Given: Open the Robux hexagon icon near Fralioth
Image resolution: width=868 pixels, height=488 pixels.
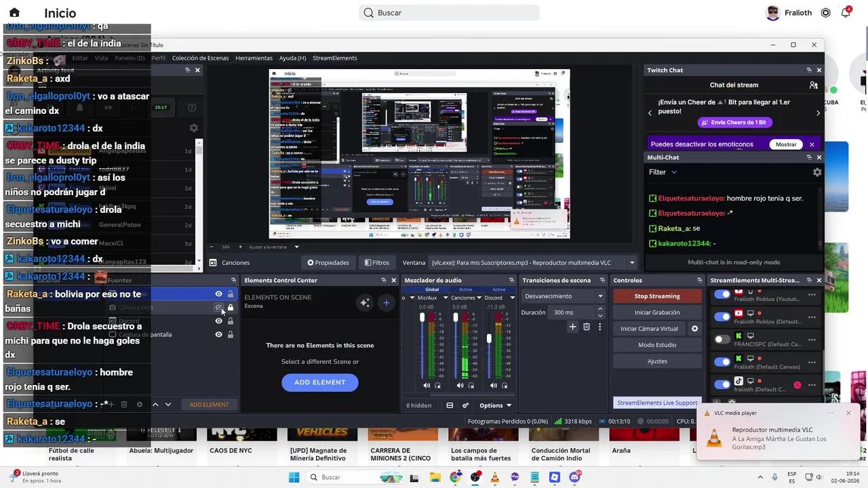Looking at the screenshot, I should pos(825,13).
